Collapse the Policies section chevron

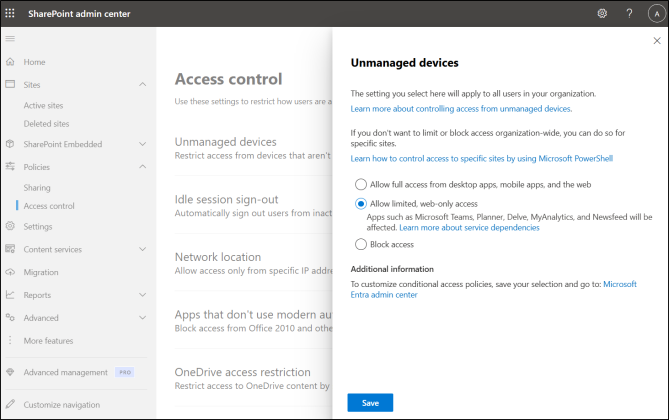[x=143, y=166]
